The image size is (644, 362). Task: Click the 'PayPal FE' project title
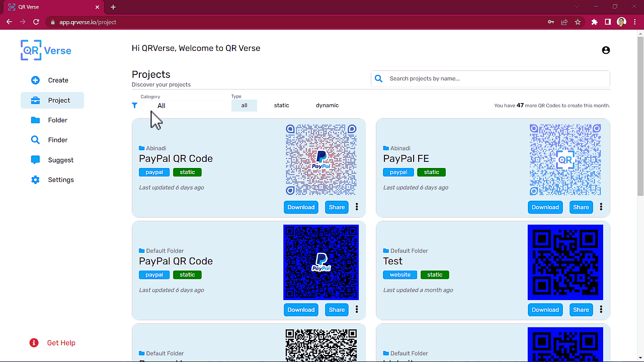click(x=406, y=159)
